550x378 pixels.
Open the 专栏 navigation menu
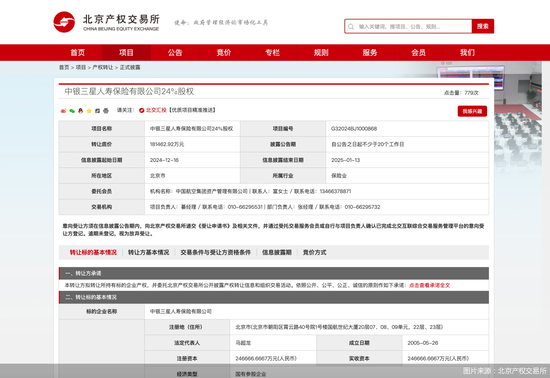coord(273,53)
